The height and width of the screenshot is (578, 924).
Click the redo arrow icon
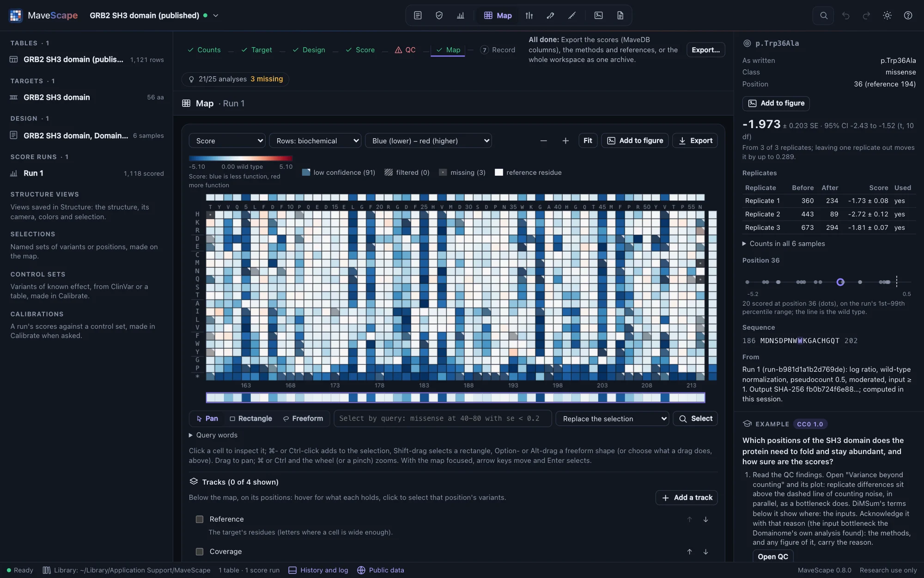tap(866, 15)
